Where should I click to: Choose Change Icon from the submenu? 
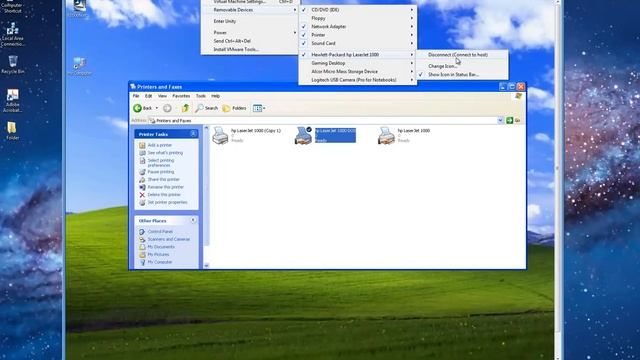[x=442, y=66]
